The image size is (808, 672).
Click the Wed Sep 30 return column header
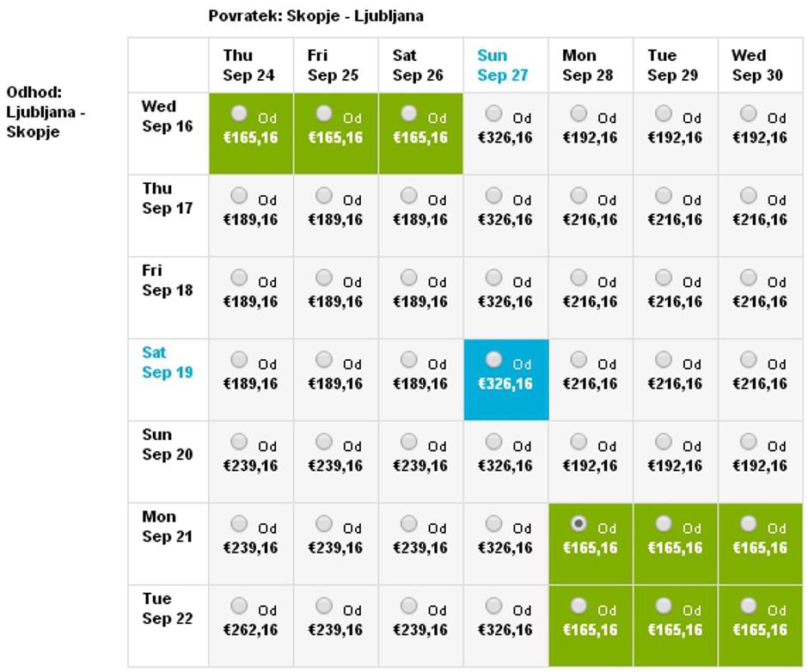759,65
